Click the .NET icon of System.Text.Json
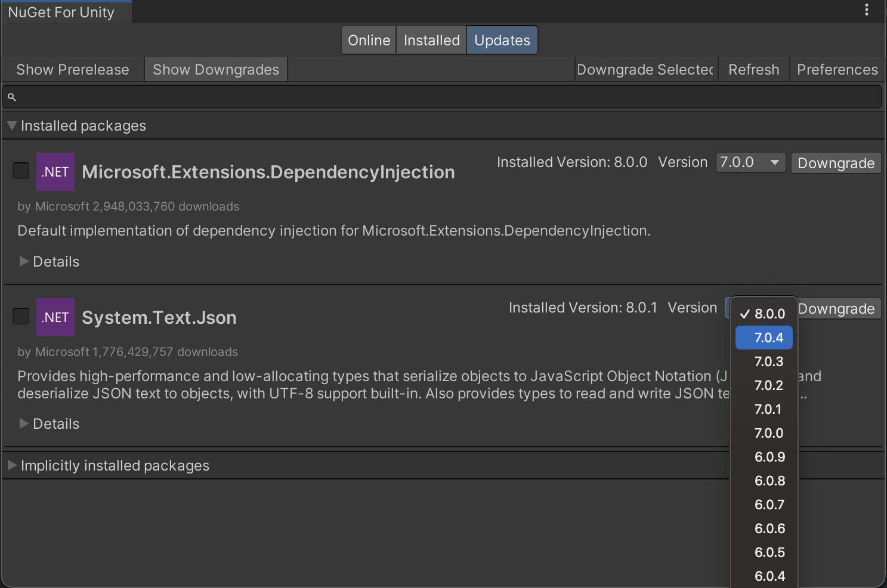Viewport: 887px width, 588px height. pos(55,317)
